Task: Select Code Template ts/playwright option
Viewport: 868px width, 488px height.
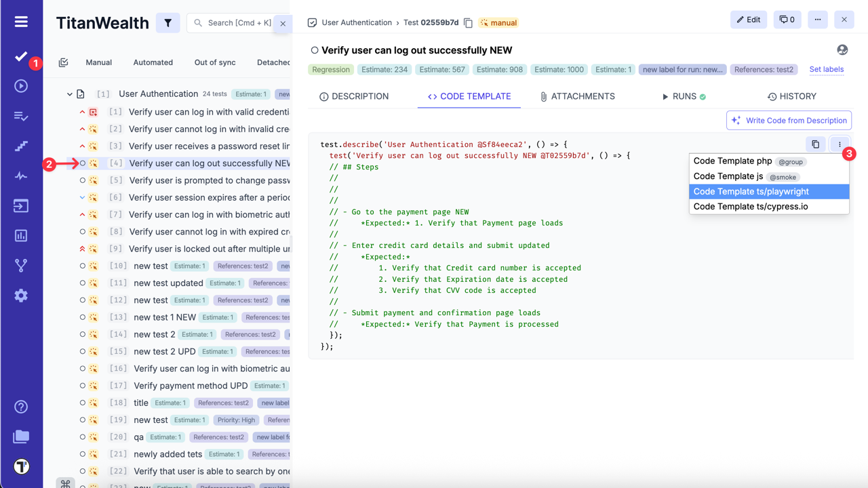Action: tap(769, 192)
